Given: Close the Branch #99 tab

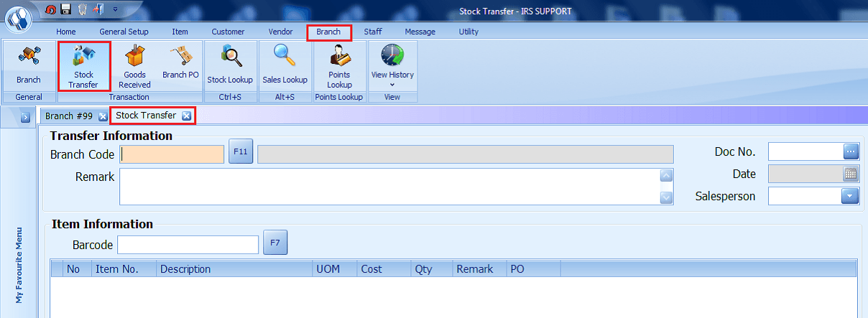Looking at the screenshot, I should 103,116.
